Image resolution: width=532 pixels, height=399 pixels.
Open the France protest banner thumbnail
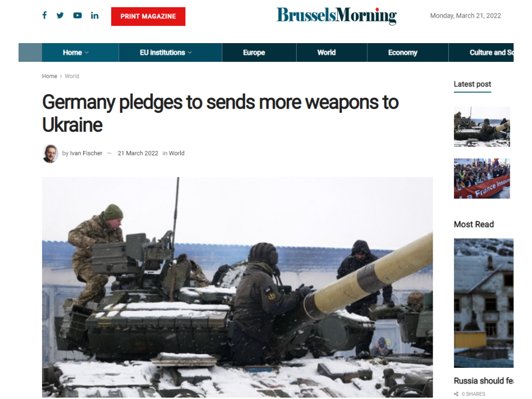point(482,179)
